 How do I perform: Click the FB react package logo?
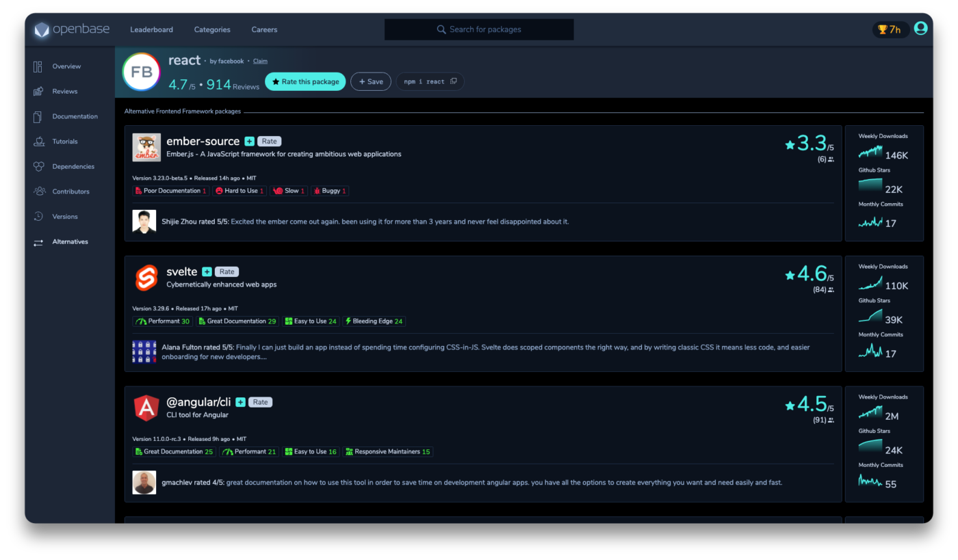pyautogui.click(x=141, y=72)
